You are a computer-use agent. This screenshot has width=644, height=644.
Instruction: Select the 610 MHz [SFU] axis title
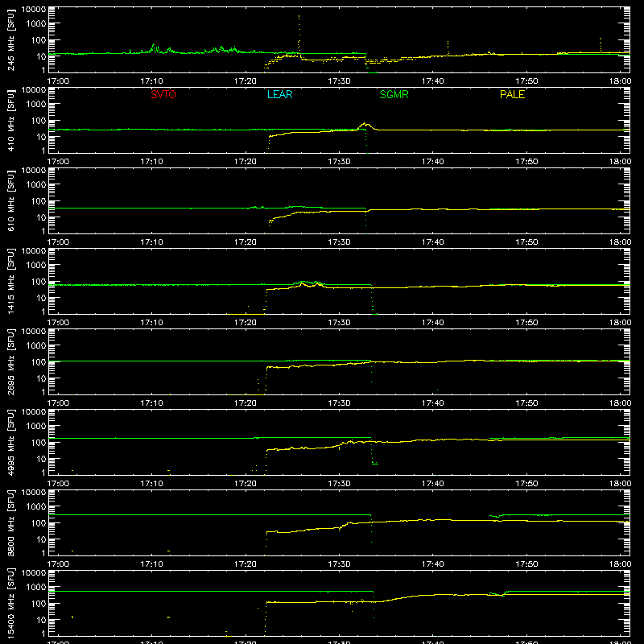point(11,200)
